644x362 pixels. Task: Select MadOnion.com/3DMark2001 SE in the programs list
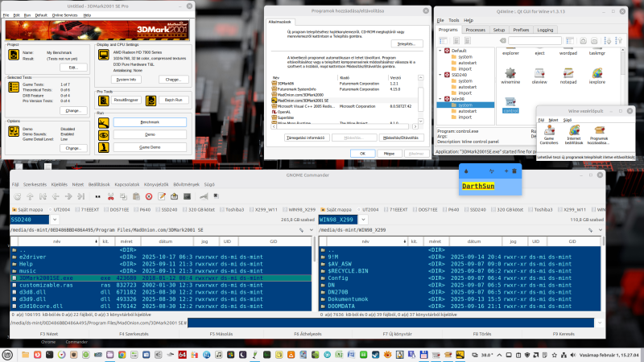[x=345, y=101]
